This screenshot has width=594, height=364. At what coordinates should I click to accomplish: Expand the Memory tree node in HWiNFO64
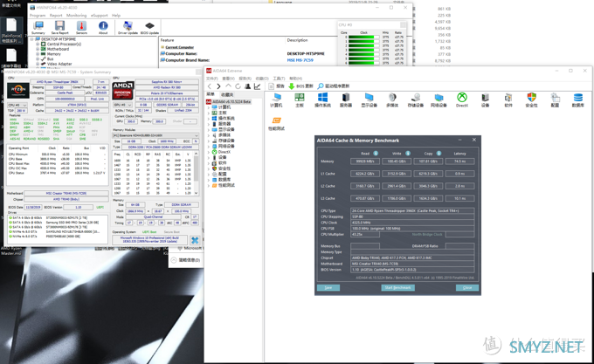pyautogui.click(x=38, y=54)
